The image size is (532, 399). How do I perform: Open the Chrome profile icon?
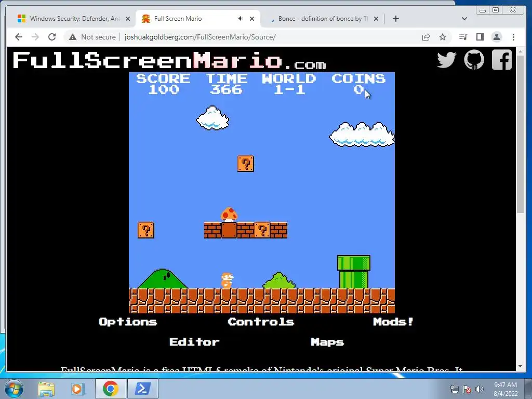coord(496,37)
